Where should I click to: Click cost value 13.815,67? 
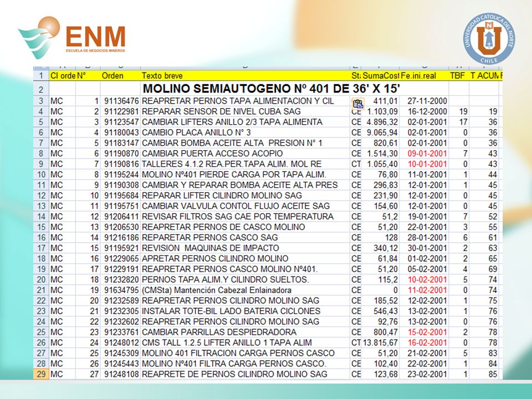click(x=380, y=342)
